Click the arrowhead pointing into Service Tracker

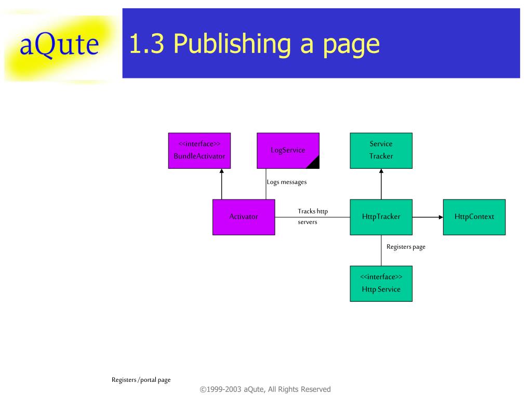click(x=381, y=171)
